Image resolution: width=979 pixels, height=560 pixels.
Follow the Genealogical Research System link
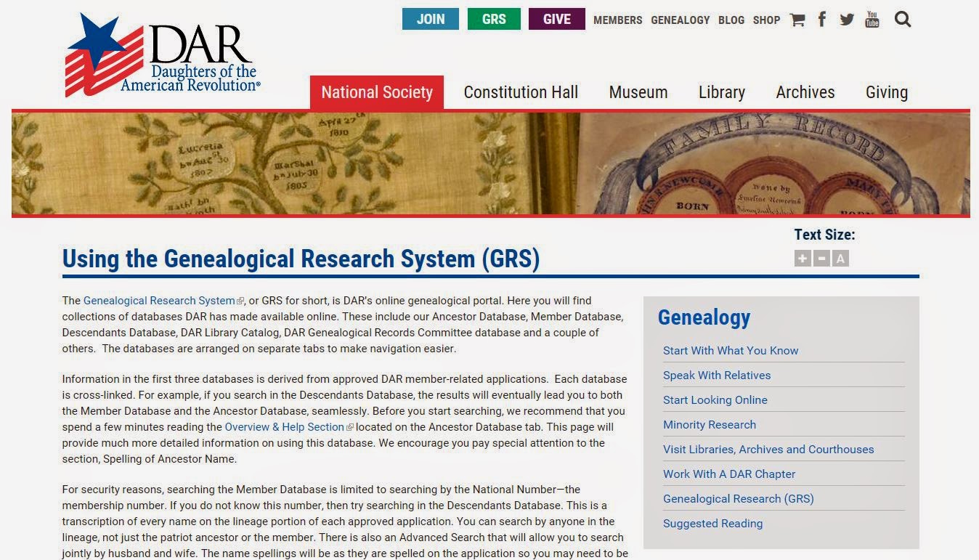pyautogui.click(x=160, y=301)
